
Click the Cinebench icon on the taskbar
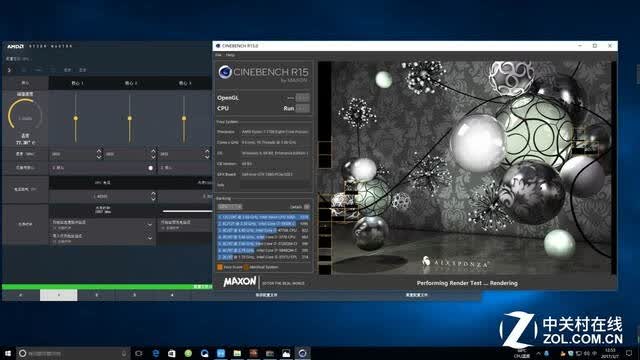click(302, 353)
